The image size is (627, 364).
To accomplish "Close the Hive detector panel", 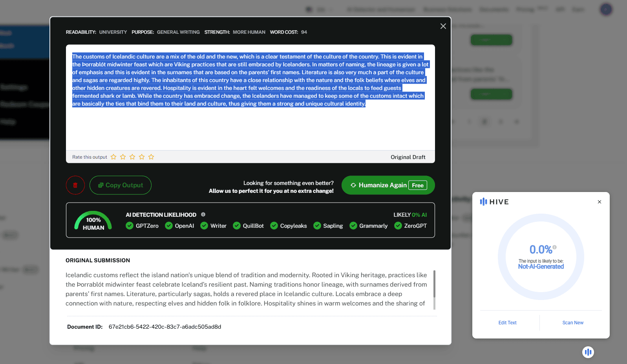I will click(x=599, y=202).
